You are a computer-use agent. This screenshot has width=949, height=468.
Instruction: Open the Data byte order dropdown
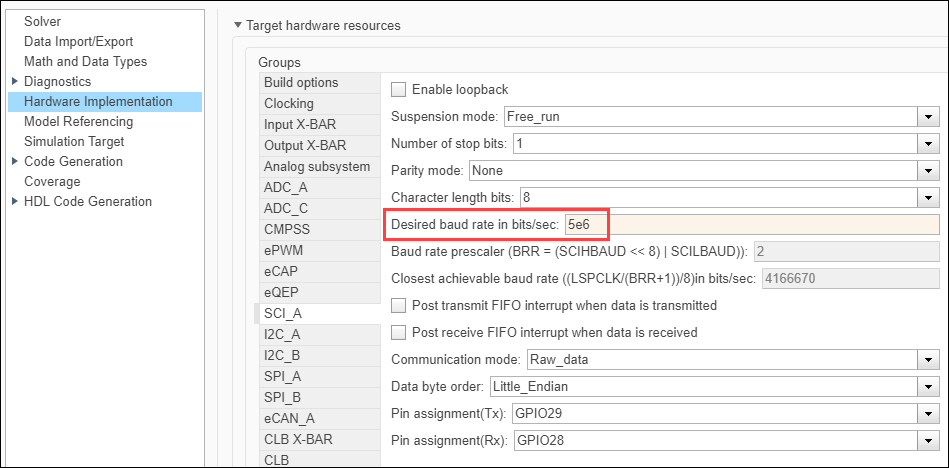[x=927, y=386]
